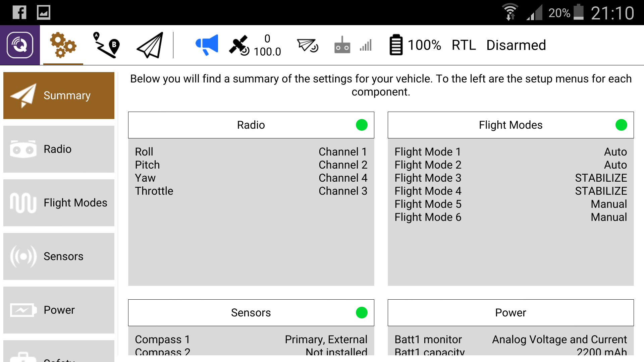Viewport: 644px width, 362px height.
Task: Open the Power setup page
Action: [x=59, y=310]
